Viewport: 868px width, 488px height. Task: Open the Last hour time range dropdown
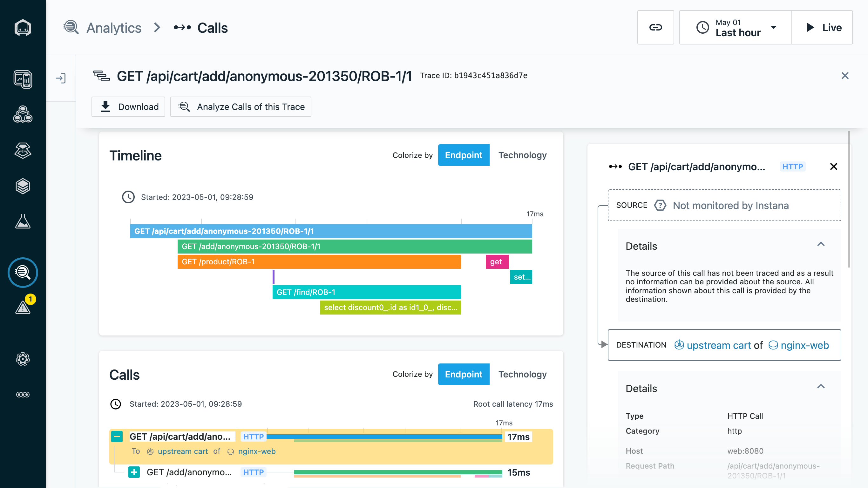735,27
